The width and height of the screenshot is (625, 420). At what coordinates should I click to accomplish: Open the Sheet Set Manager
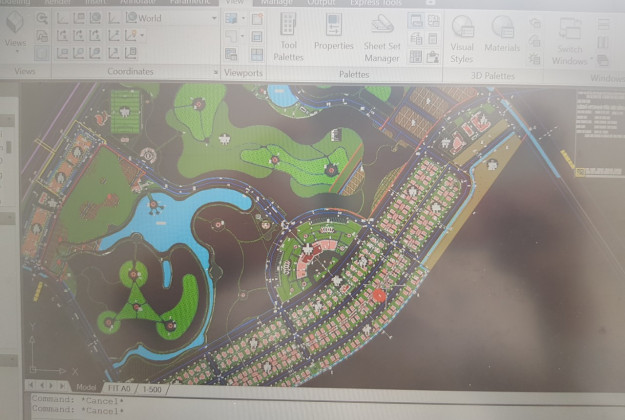click(381, 30)
